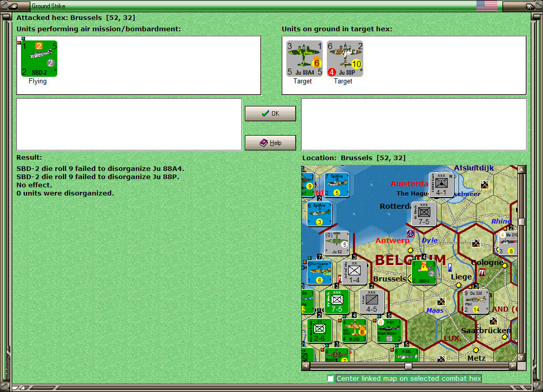Select the Ju 88A4 target unit
Screen dimensions: 543x392
click(x=304, y=58)
